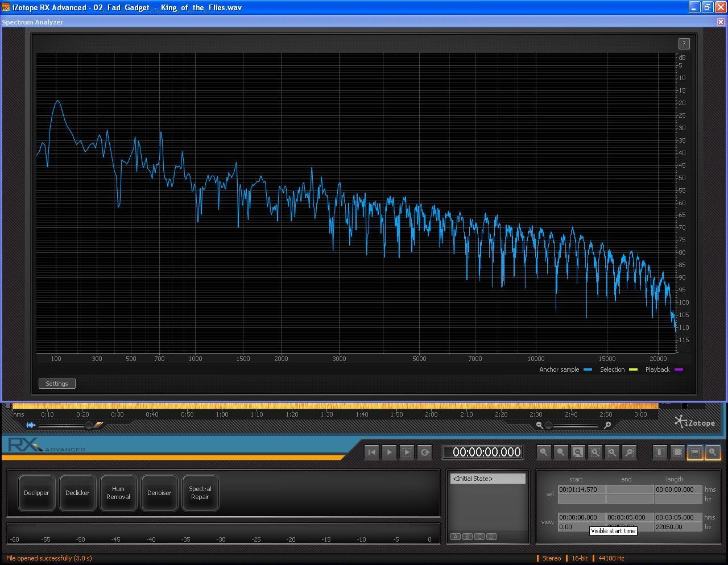Click the Playback purple legend swatch

[679, 369]
